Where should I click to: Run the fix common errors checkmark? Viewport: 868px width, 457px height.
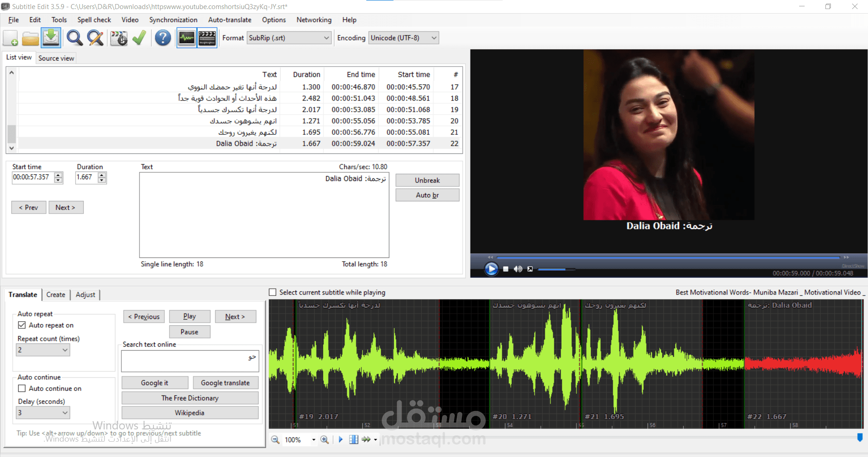[139, 38]
